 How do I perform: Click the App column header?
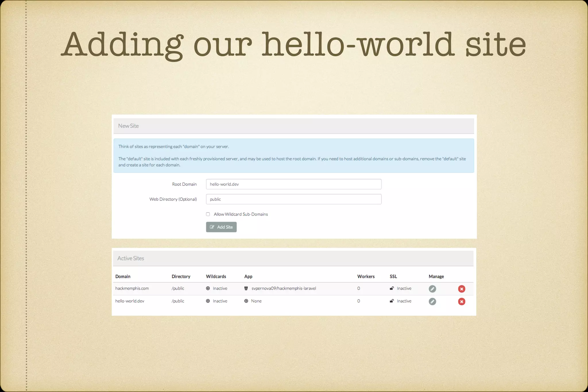[x=248, y=276]
